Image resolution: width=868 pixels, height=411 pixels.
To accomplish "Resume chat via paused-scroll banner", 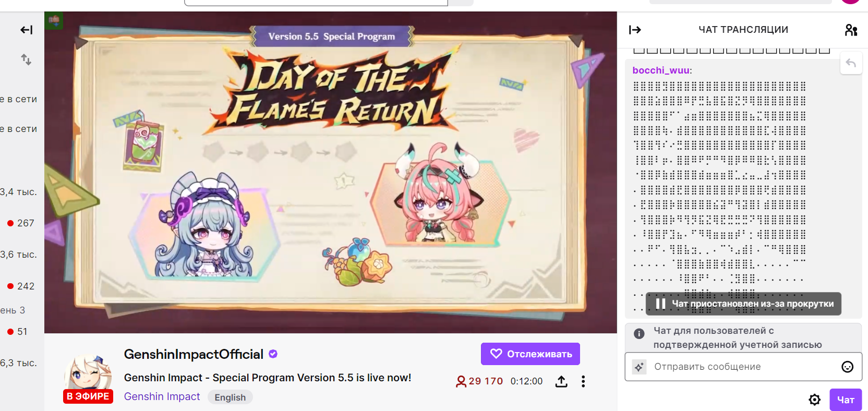I will click(743, 304).
